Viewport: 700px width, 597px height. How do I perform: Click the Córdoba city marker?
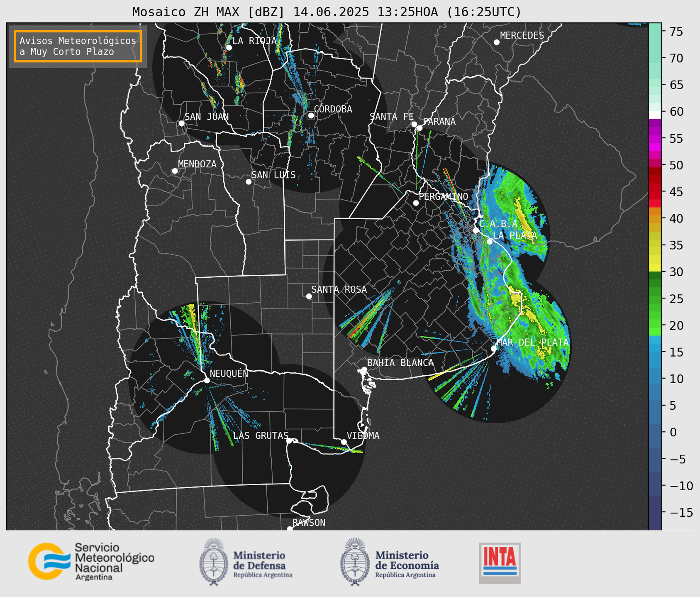(311, 115)
